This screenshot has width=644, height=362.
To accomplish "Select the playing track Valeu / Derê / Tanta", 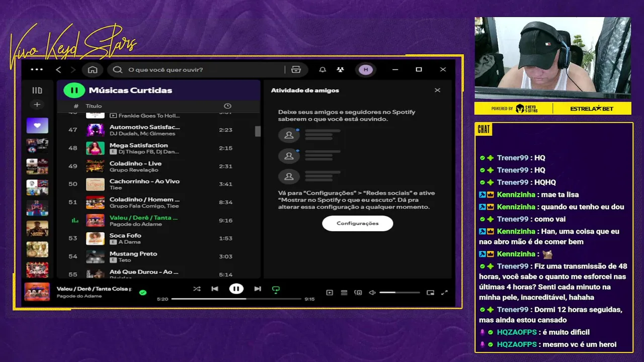I will coord(158,220).
